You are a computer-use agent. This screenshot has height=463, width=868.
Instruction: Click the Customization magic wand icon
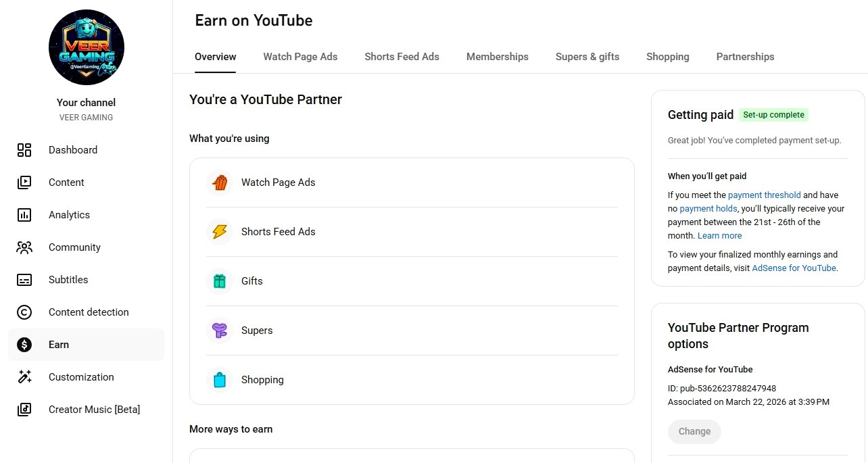coord(24,377)
